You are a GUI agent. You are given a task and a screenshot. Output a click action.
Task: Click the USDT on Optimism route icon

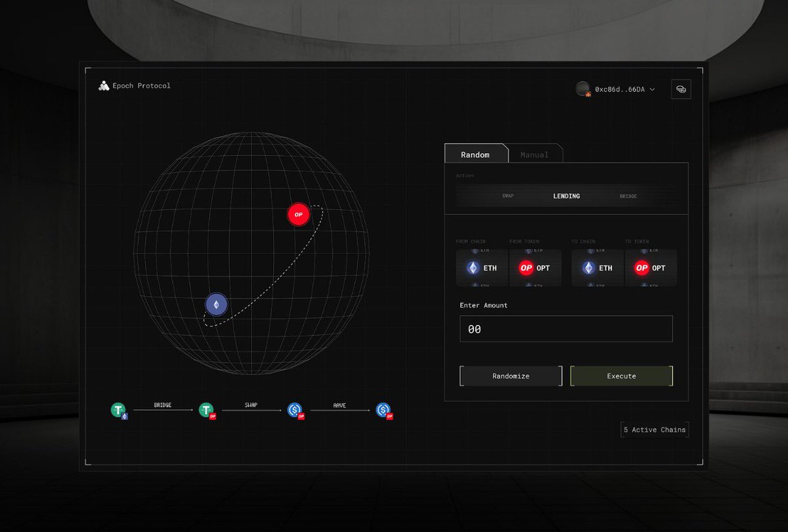pos(208,411)
